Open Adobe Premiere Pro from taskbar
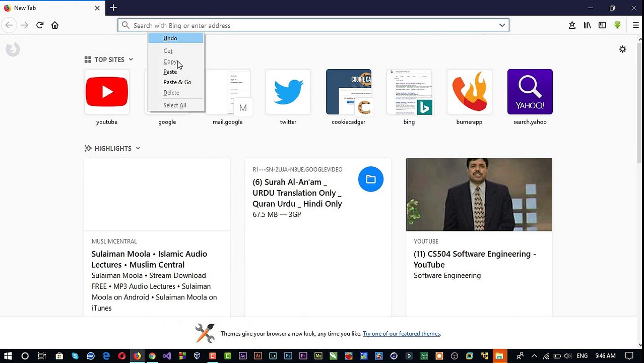The height and width of the screenshot is (363, 644). click(303, 356)
